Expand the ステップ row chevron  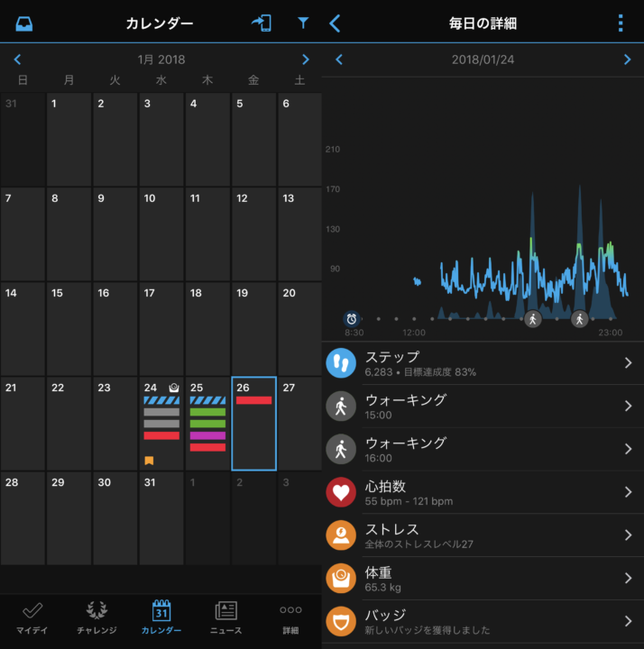629,363
